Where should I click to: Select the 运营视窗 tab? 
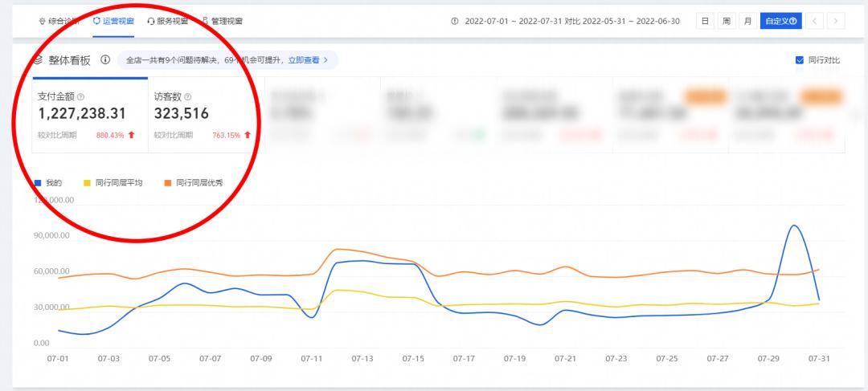click(113, 21)
